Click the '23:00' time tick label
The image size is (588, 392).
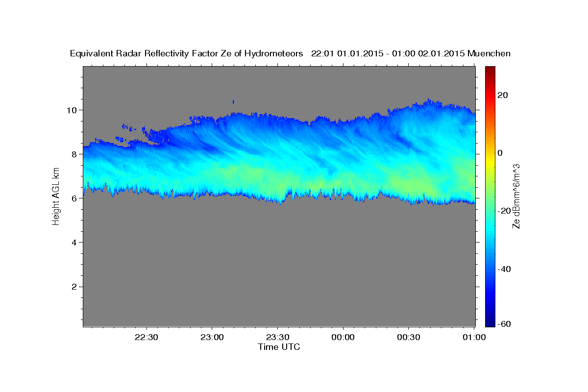[212, 338]
